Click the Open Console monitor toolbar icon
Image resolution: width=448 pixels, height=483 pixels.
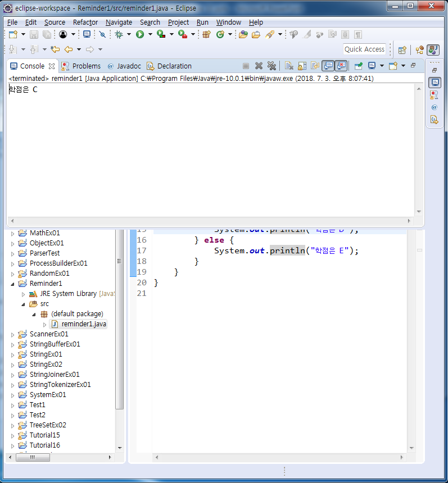tap(87, 34)
